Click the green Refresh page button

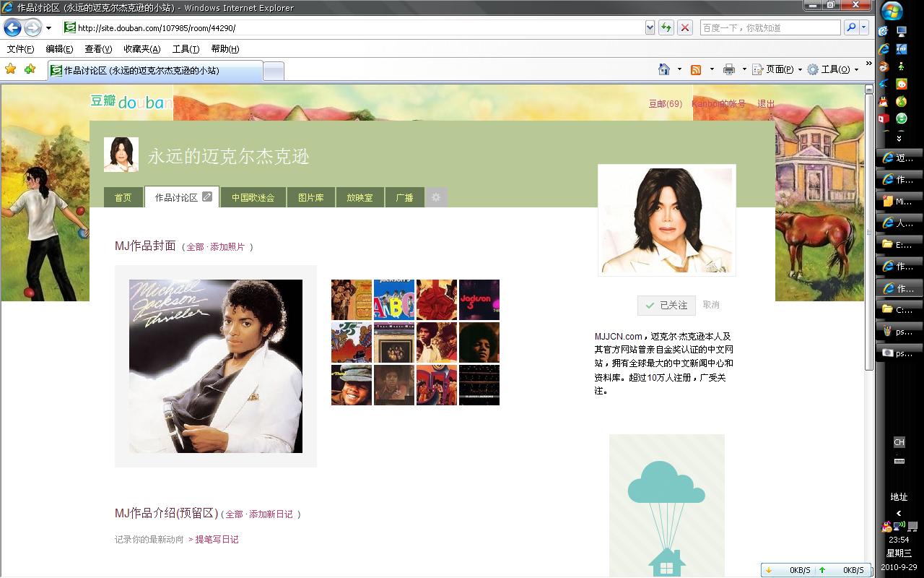(x=666, y=27)
